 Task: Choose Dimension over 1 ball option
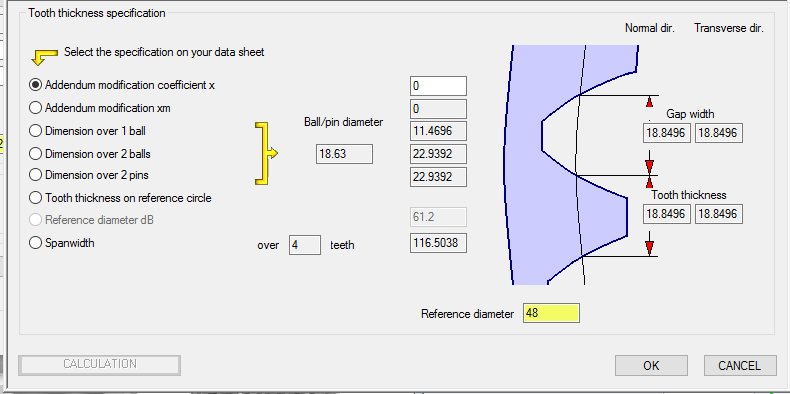click(x=35, y=131)
